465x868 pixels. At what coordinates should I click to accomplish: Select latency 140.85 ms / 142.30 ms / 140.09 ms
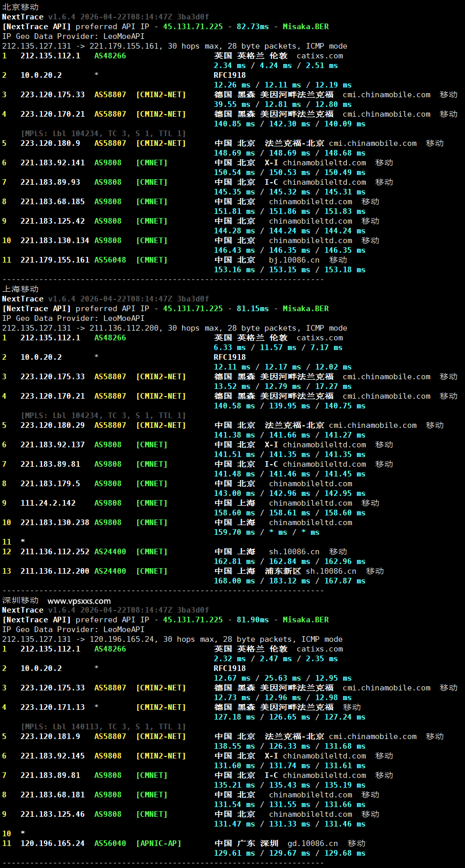pyautogui.click(x=290, y=124)
